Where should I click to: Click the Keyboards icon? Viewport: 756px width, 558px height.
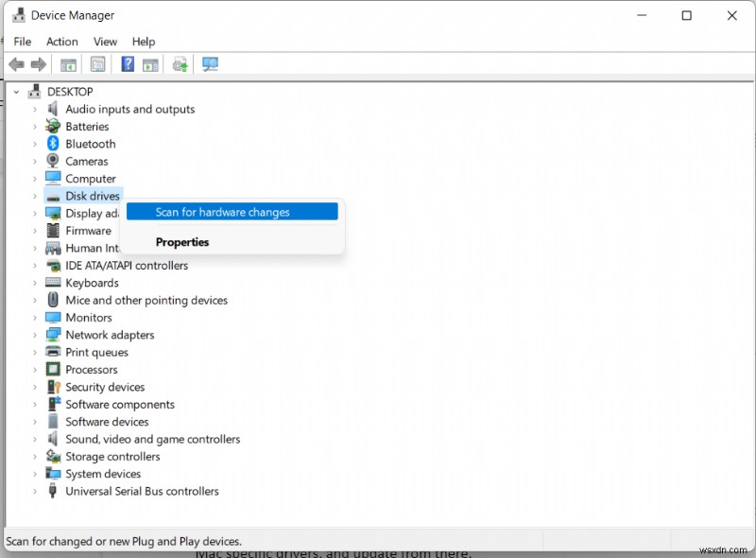click(x=53, y=283)
